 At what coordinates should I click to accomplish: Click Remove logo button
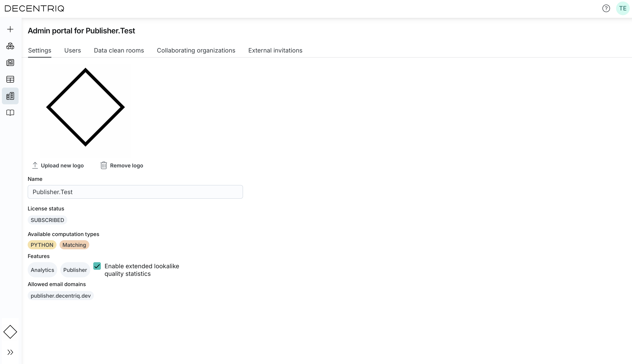click(122, 166)
